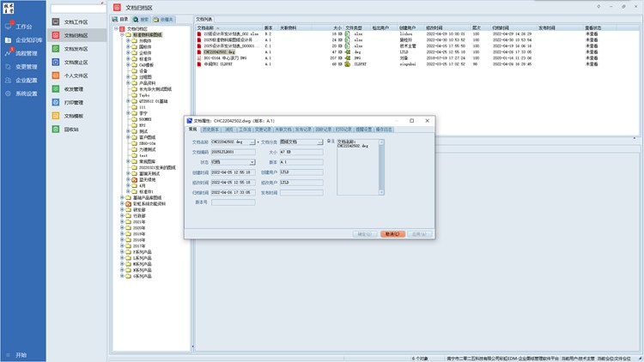Click the 取消 button in dialog
This screenshot has height=362, width=644.
392,232
